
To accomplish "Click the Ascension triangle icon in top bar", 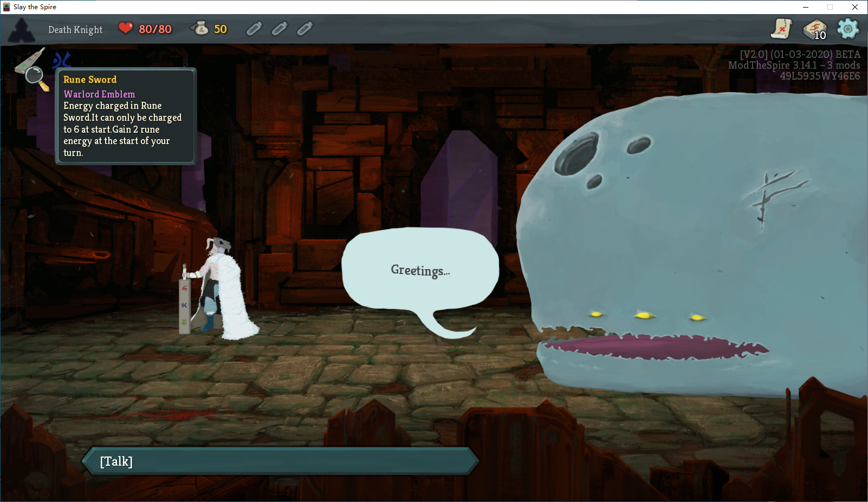I will [x=22, y=30].
